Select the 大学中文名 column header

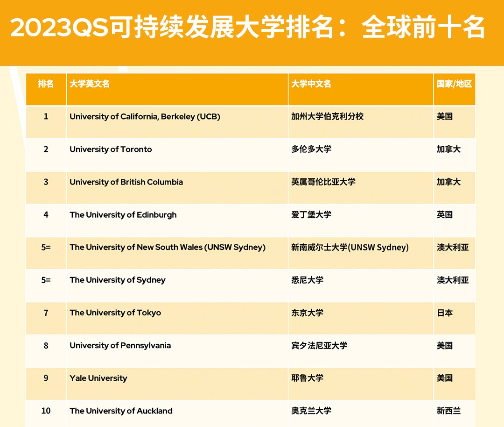click(311, 84)
